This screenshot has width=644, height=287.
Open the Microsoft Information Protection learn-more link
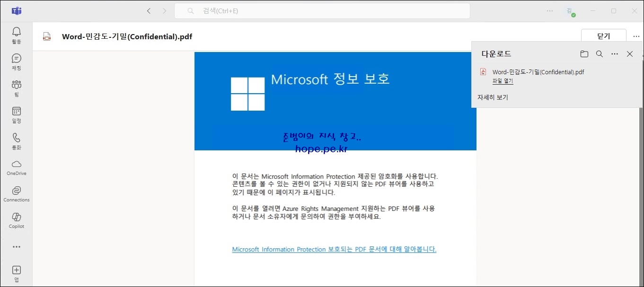334,249
